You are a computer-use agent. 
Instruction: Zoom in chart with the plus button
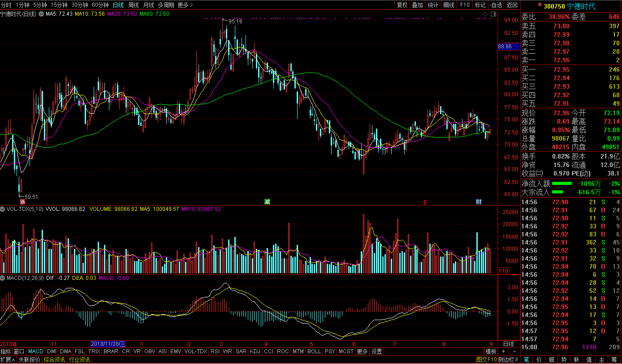[x=503, y=351]
